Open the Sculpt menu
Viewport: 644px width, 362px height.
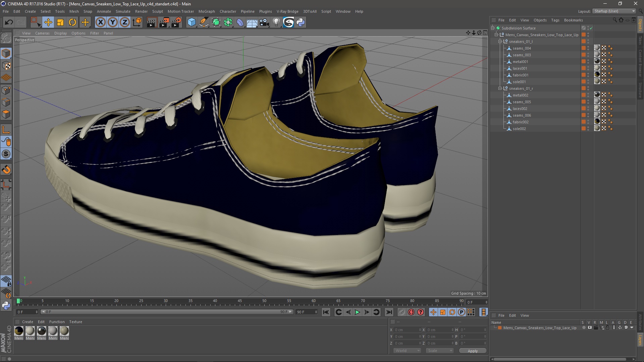point(158,11)
